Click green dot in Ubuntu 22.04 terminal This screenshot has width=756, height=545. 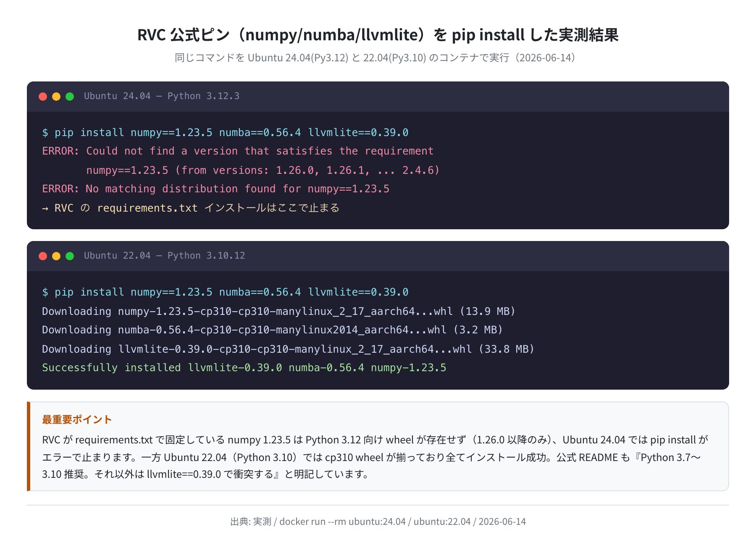coord(70,256)
